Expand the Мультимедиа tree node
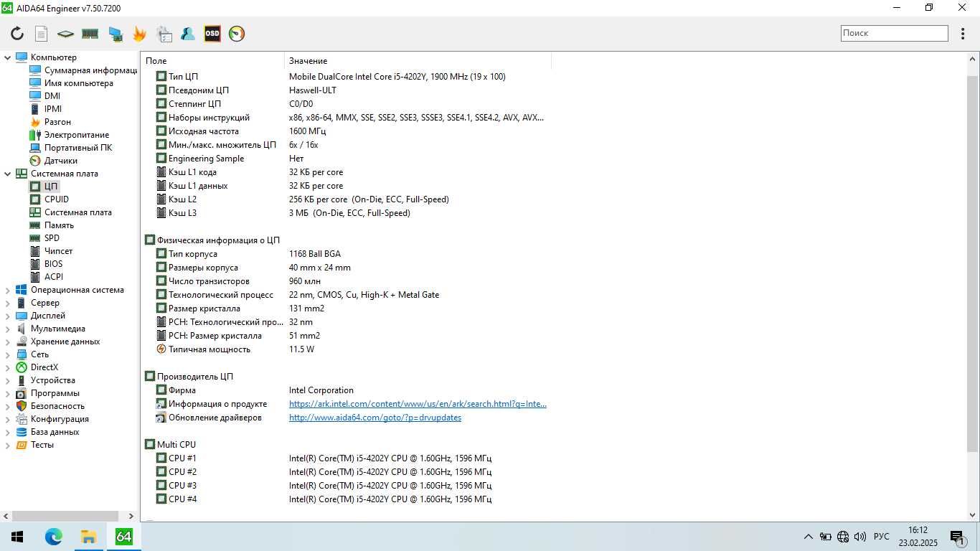 click(x=8, y=329)
